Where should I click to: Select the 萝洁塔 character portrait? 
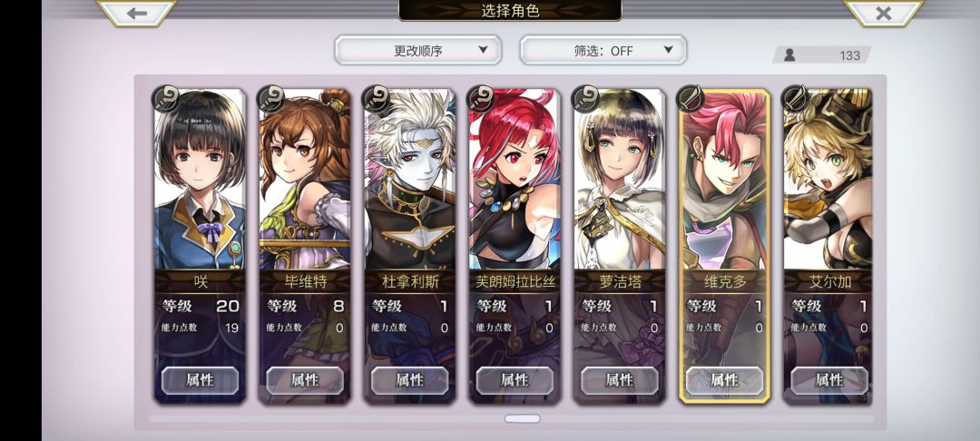620,180
